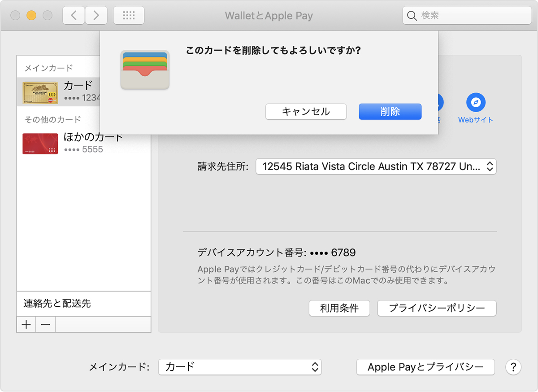Click the Webサイト link label
This screenshot has height=392, width=538.
(x=476, y=120)
